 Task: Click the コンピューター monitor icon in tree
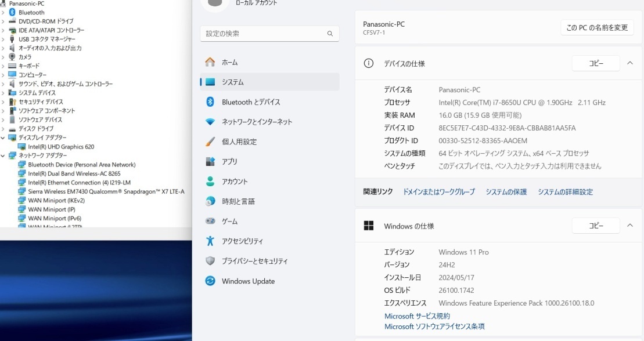[12, 75]
